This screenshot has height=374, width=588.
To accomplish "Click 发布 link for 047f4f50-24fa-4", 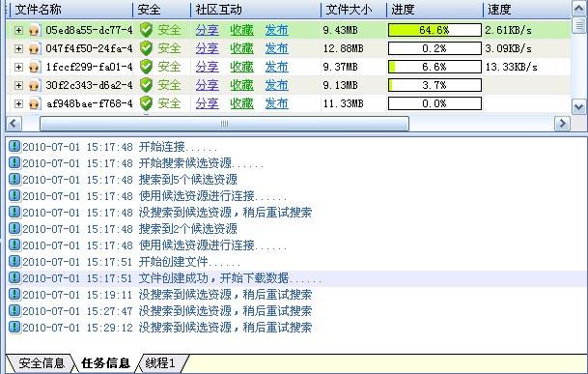I will pos(276,48).
